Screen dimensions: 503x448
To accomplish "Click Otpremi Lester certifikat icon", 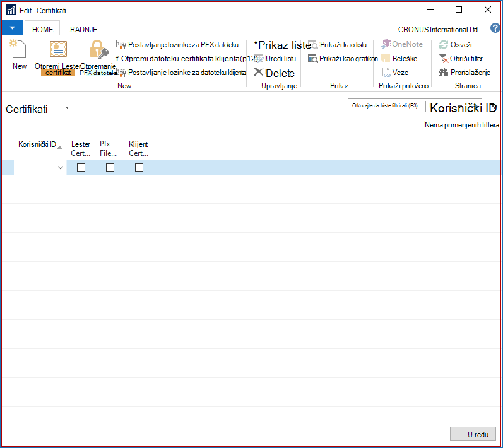I will click(x=58, y=49).
